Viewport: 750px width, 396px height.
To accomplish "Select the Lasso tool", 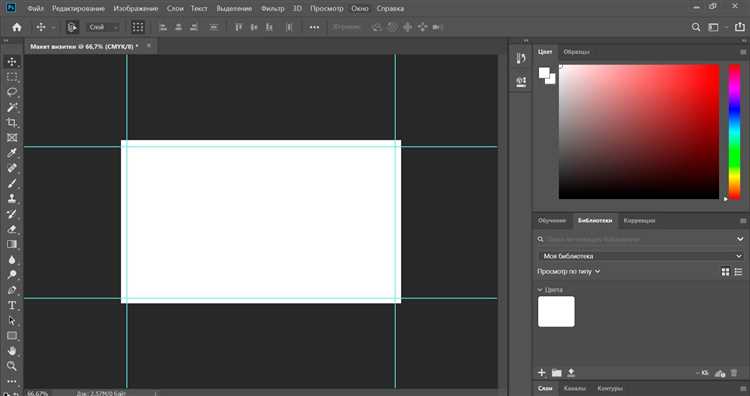I will [12, 92].
